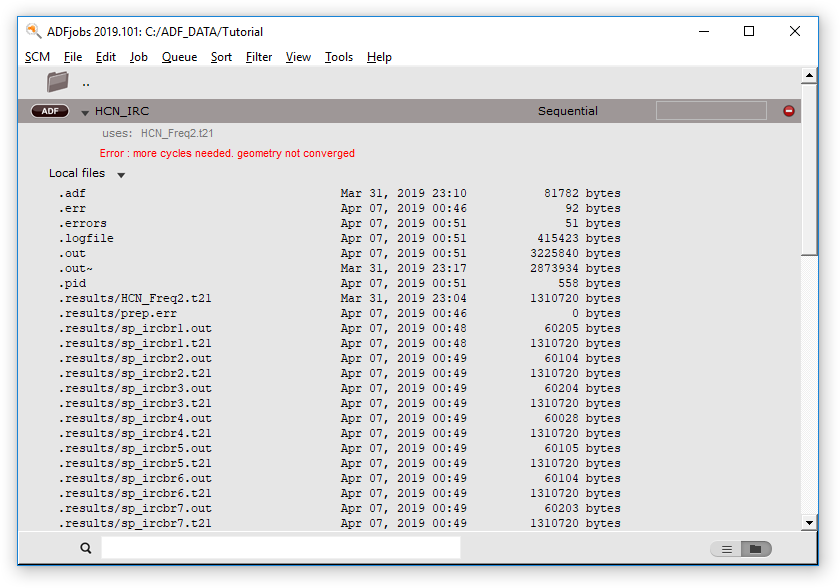Image resolution: width=840 pixels, height=588 pixels.
Task: Switch to folder view icon at bottom
Action: coord(756,549)
